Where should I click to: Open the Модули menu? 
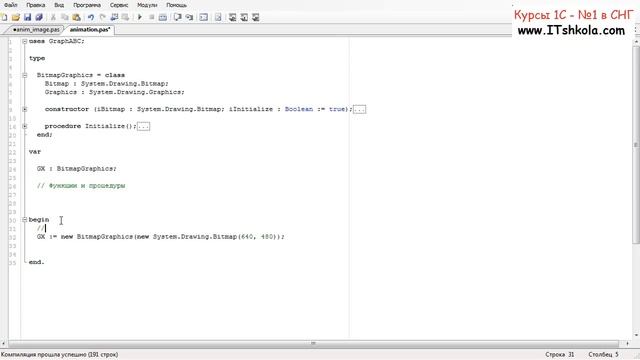tap(147, 5)
